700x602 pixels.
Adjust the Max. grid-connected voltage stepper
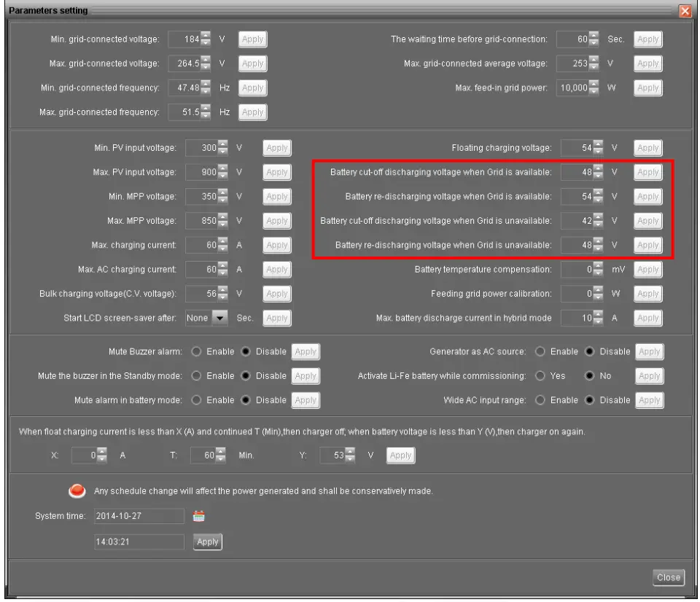[x=206, y=63]
